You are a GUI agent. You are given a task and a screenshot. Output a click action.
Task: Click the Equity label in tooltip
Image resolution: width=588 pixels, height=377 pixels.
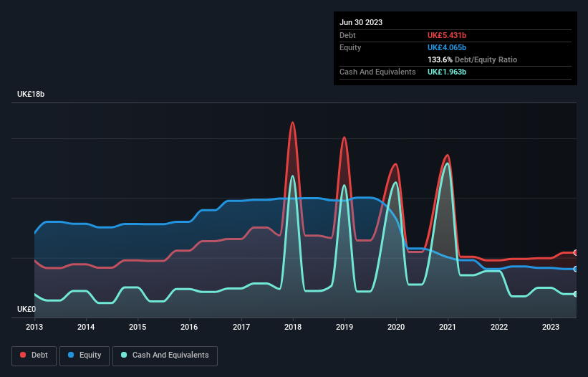[350, 47]
